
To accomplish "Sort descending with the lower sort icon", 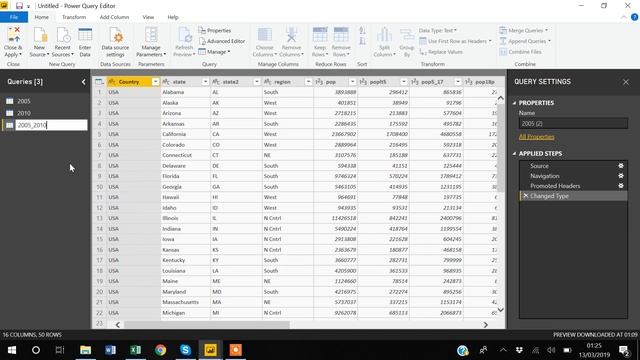I will (x=362, y=41).
